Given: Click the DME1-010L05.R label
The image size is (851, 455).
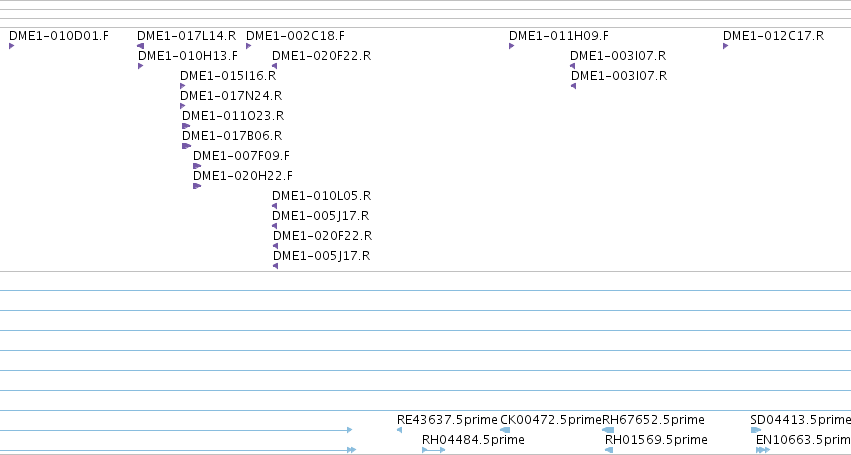Looking at the screenshot, I should (x=321, y=197).
